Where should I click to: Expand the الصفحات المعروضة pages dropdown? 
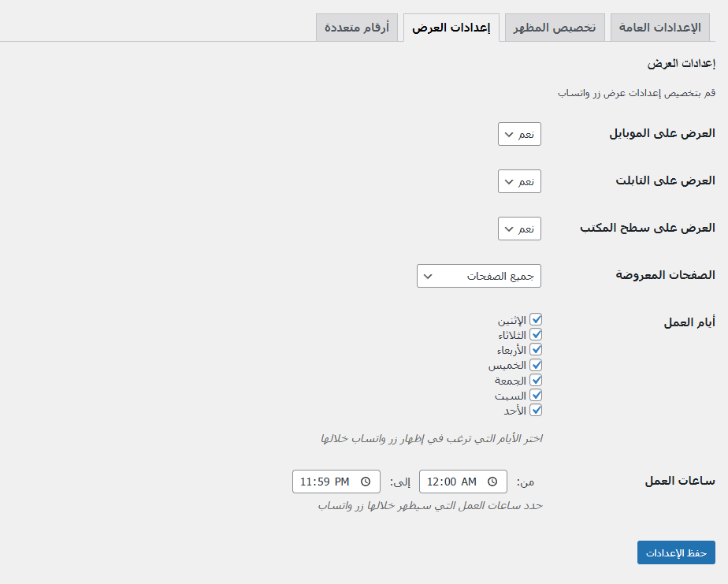(478, 276)
